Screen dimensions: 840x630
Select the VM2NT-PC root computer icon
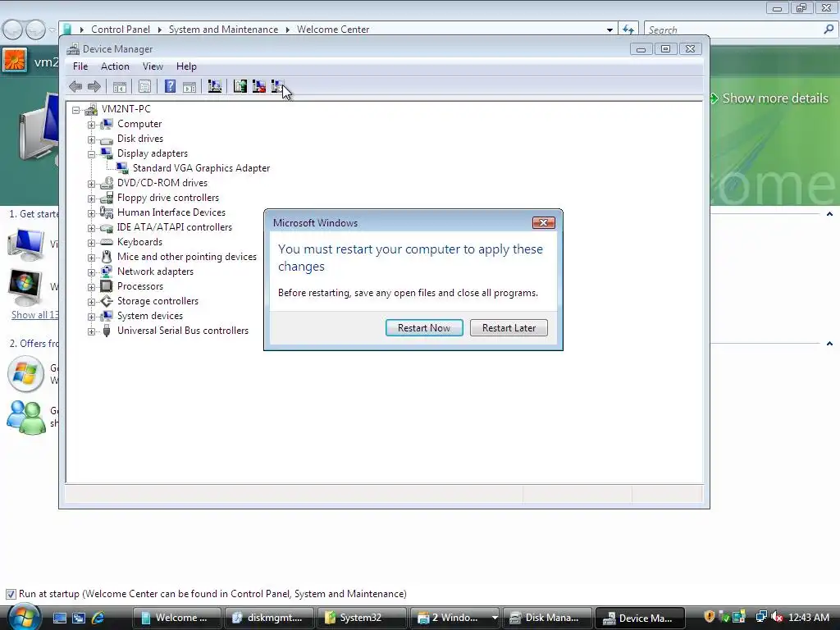(x=91, y=109)
